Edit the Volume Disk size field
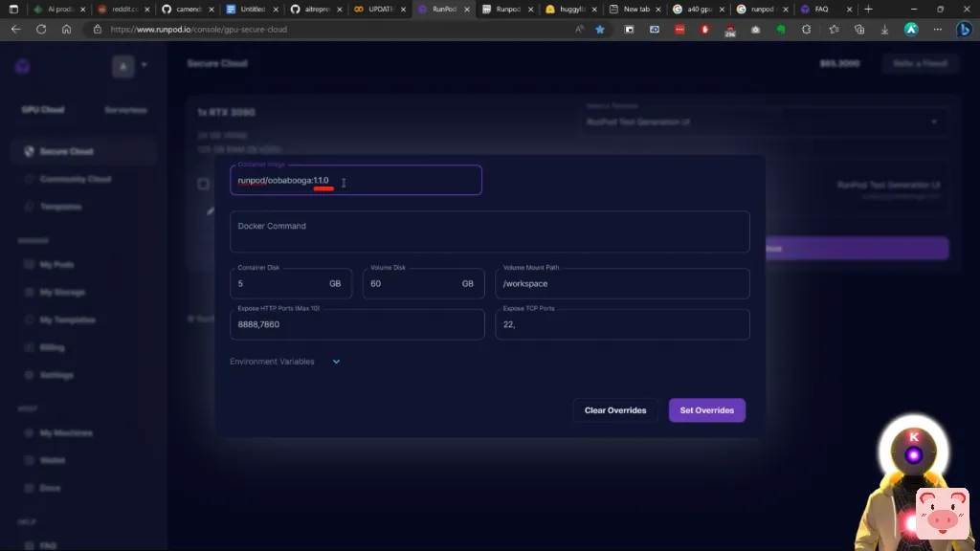 click(423, 283)
